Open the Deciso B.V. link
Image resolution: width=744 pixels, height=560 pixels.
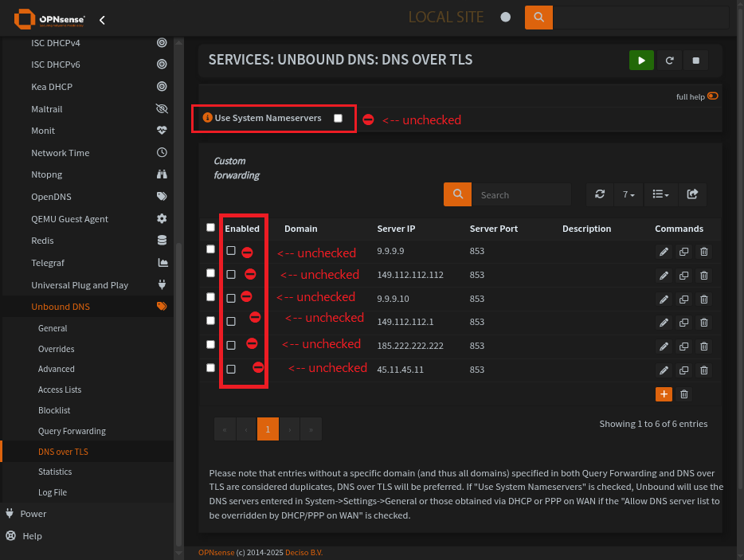pyautogui.click(x=303, y=552)
